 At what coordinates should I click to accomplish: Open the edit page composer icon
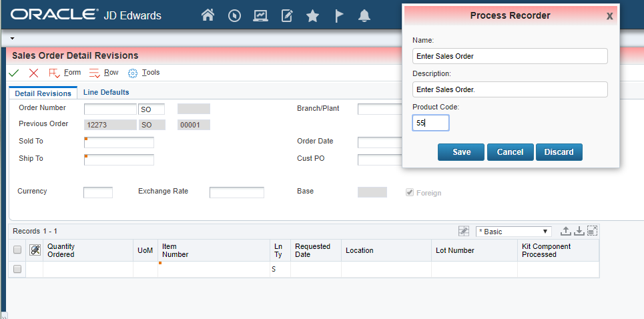point(287,16)
